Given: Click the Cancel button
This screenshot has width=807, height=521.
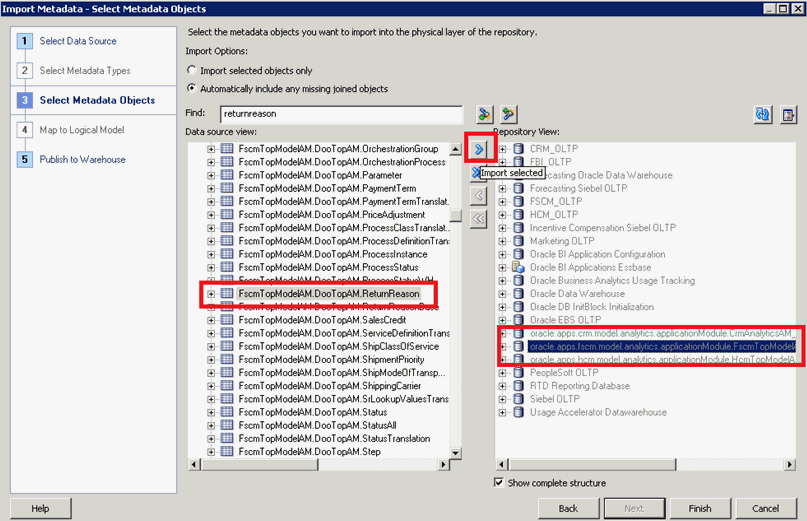Looking at the screenshot, I should click(x=765, y=508).
